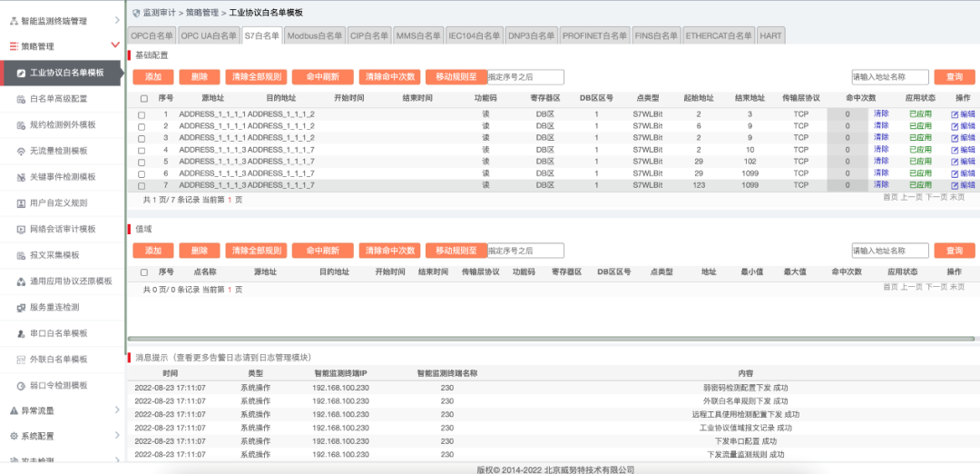Click the horizontal scrollbar above 消息提示
This screenshot has height=474, width=980.
click(551, 339)
